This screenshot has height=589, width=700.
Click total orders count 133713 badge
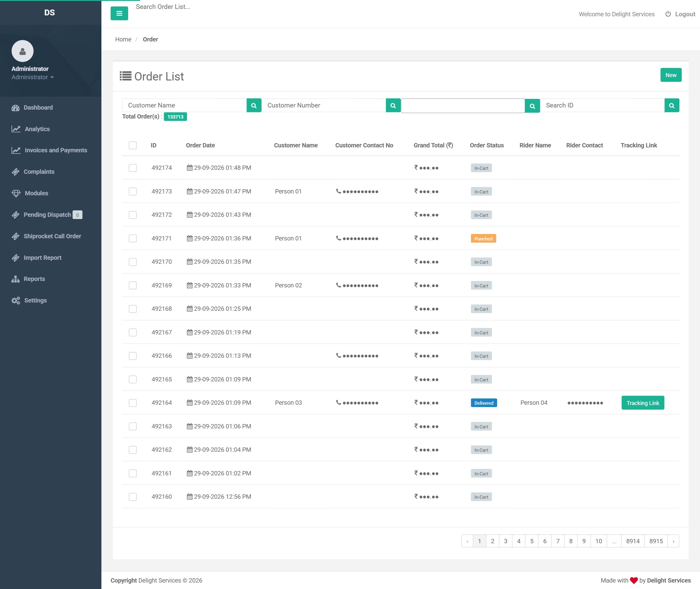pyautogui.click(x=175, y=117)
